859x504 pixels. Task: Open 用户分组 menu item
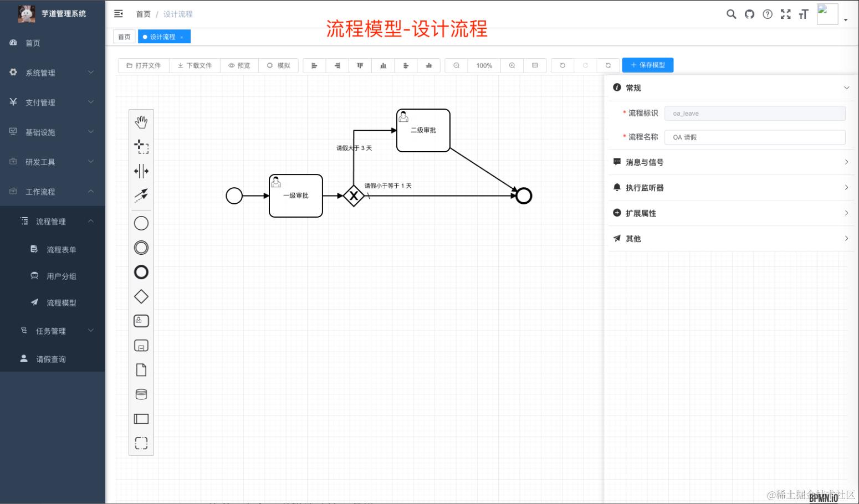(53, 276)
